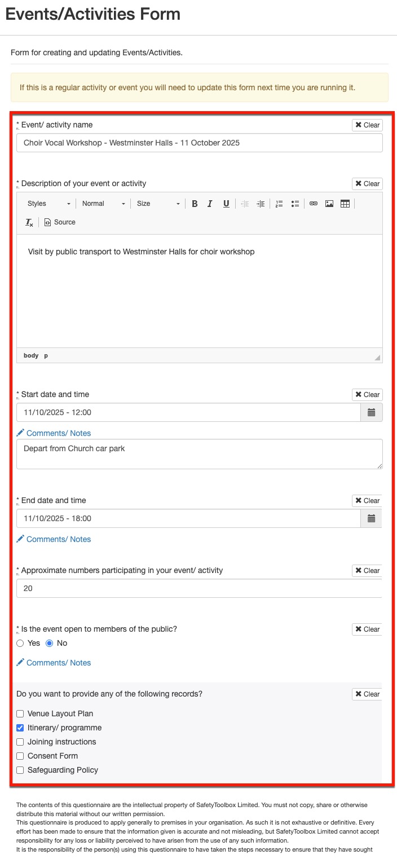Open the start date calendar picker
Image resolution: width=397 pixels, height=868 pixels.
[x=371, y=412]
